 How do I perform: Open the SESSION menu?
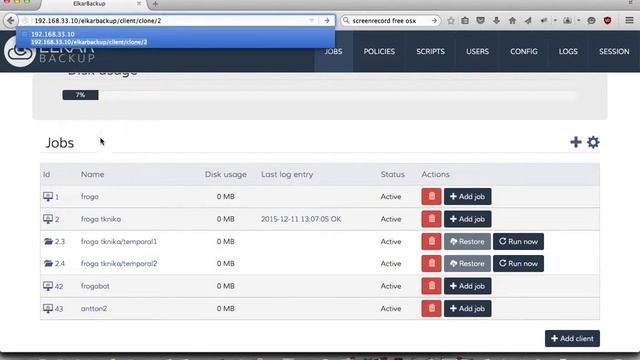tap(614, 51)
